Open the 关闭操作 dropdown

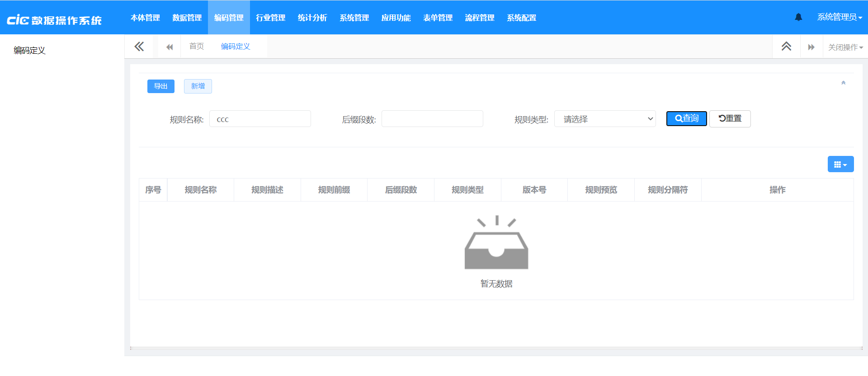tap(845, 47)
